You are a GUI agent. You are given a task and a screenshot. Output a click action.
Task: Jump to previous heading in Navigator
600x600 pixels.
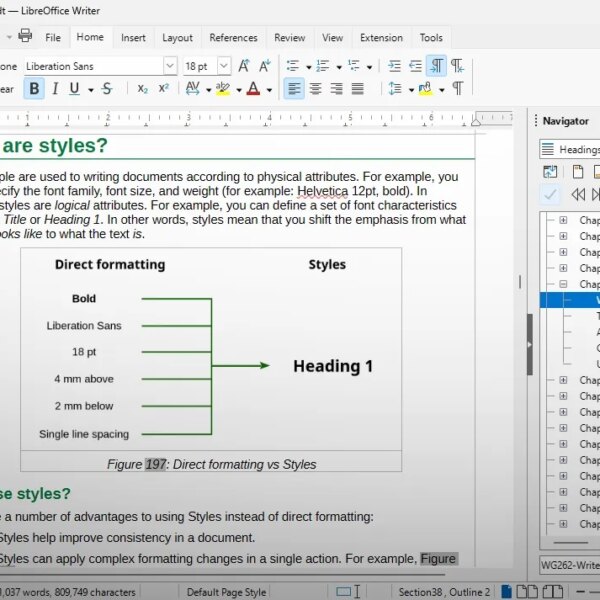[578, 195]
